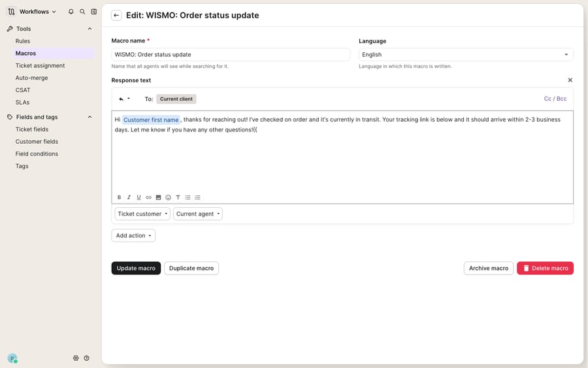Open Ticket customer variables dropdown
This screenshot has height=368, width=588.
(142, 214)
